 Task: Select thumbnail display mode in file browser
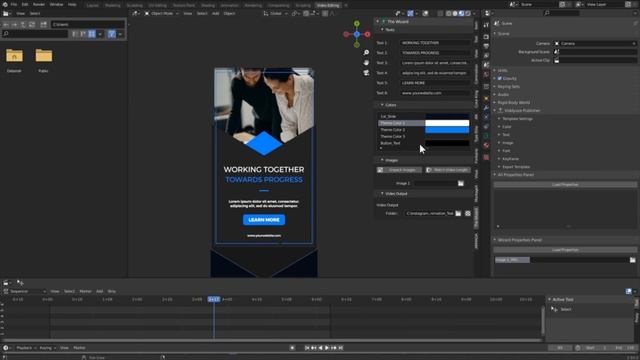pyautogui.click(x=92, y=34)
